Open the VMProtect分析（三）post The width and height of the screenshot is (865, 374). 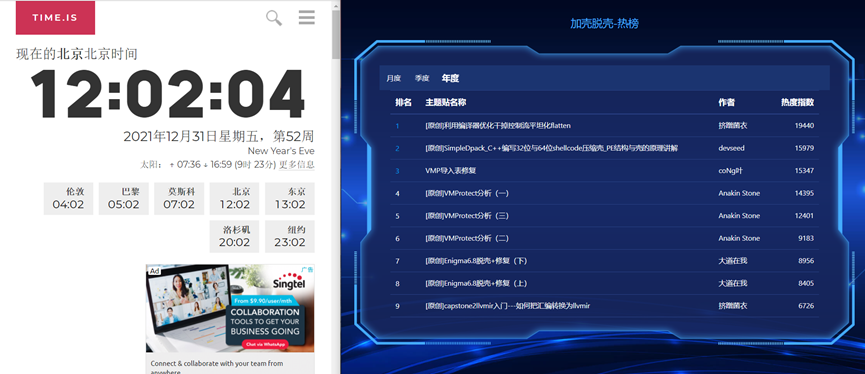(x=467, y=216)
